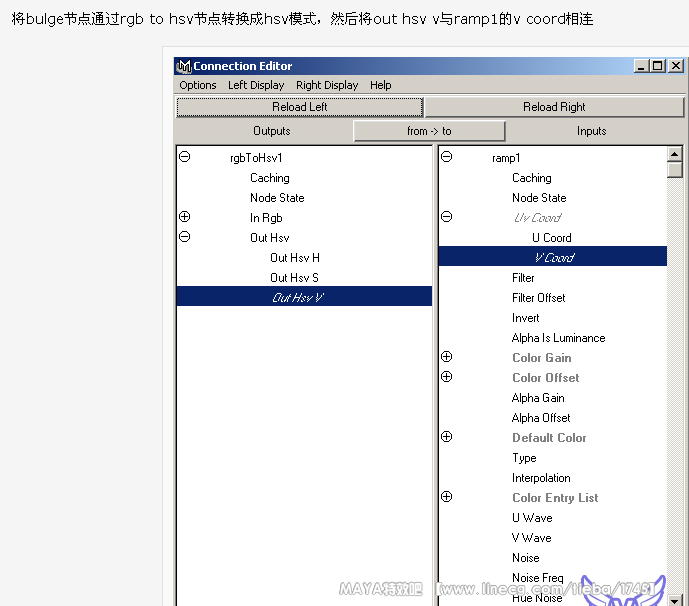Collapse the ramp1 node tree
The height and width of the screenshot is (606, 689).
[446, 157]
